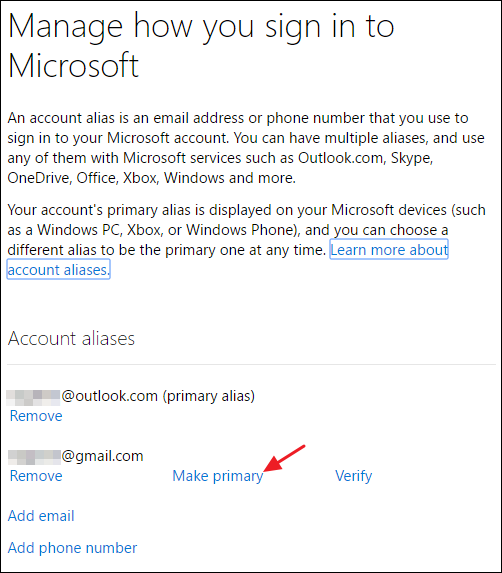The height and width of the screenshot is (573, 502).
Task: Add a phone number alias
Action: coord(72,548)
